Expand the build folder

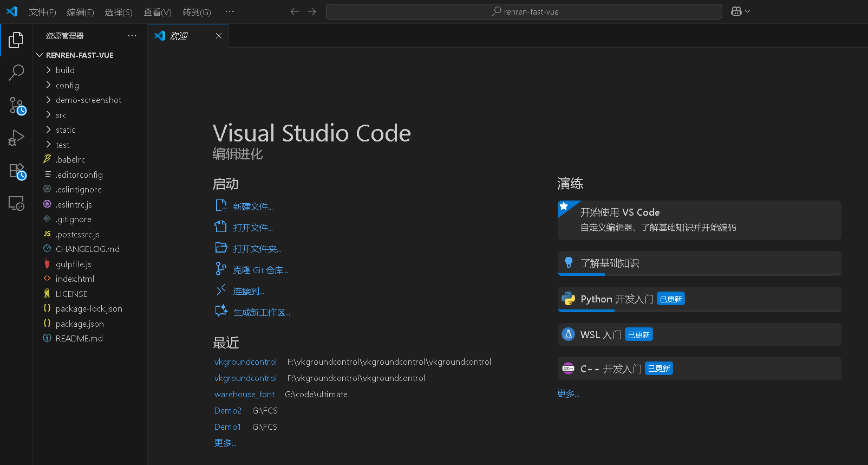click(x=49, y=70)
